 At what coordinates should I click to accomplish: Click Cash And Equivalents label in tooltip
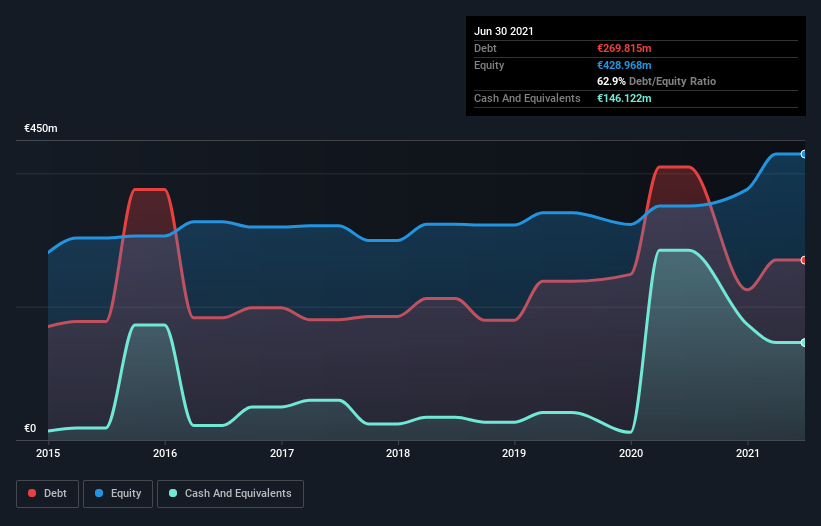click(x=527, y=98)
